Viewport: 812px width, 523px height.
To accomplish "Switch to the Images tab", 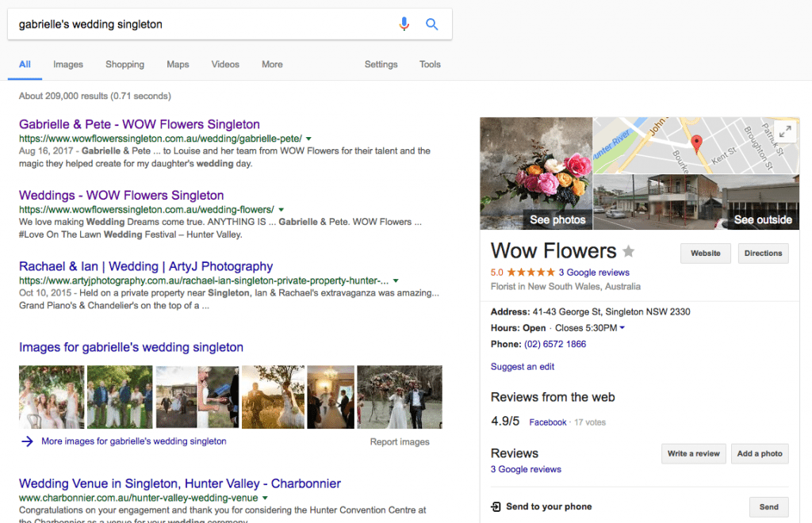I will pos(68,64).
